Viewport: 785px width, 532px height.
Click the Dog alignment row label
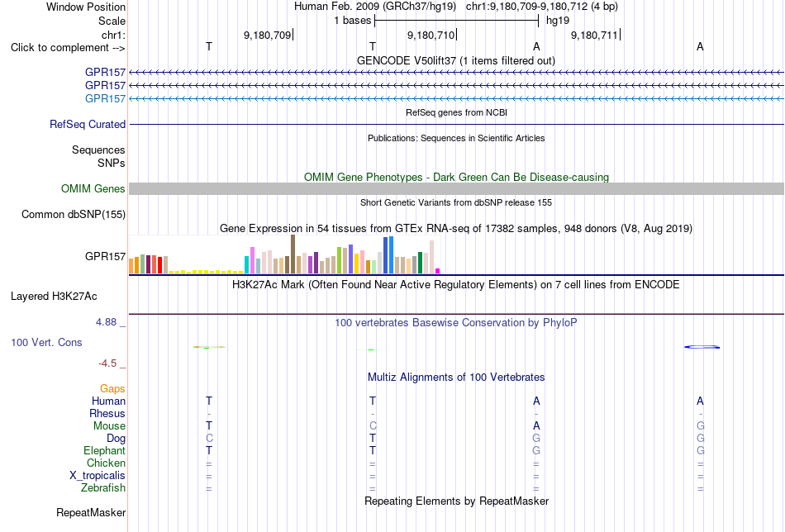(116, 439)
